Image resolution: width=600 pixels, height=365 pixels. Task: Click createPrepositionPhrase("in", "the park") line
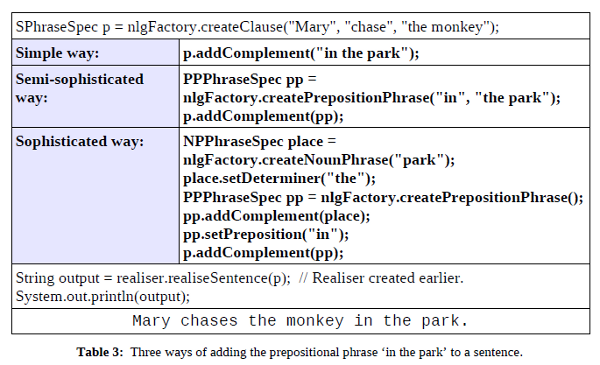[x=372, y=98]
